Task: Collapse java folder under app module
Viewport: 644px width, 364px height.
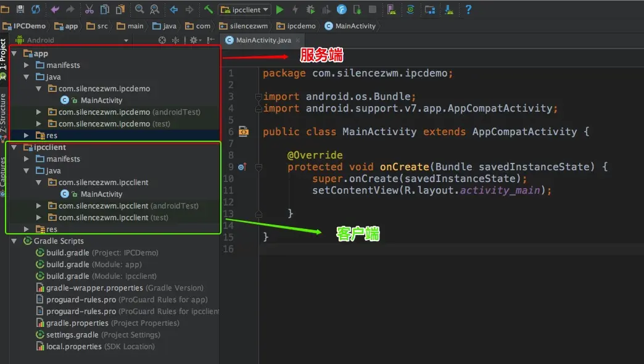Action: point(27,77)
